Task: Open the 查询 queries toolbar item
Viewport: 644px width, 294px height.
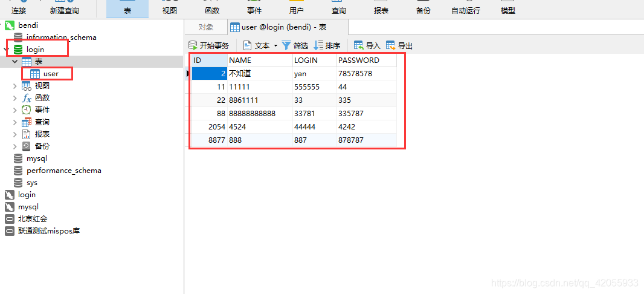Action: 339,9
